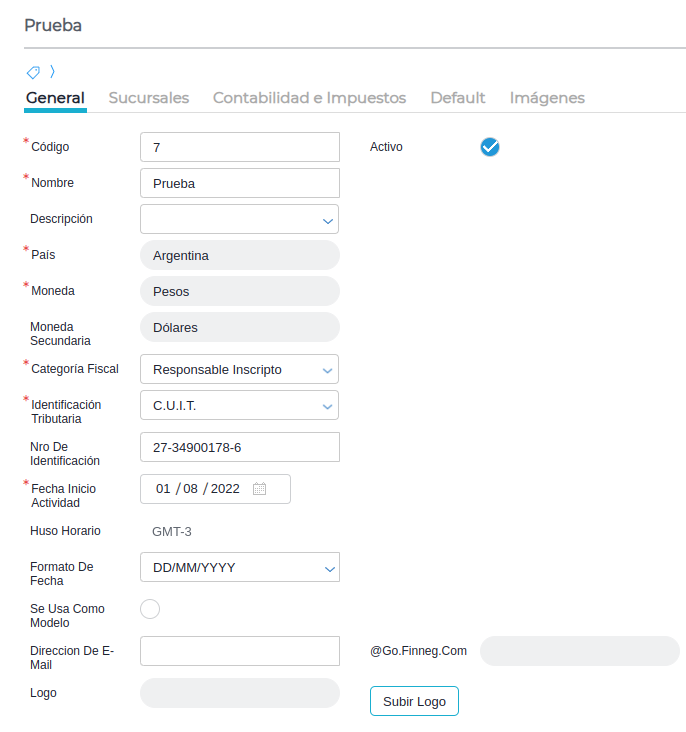Expand the Descripción dropdown
Image resolution: width=686 pixels, height=732 pixels.
[x=326, y=220]
